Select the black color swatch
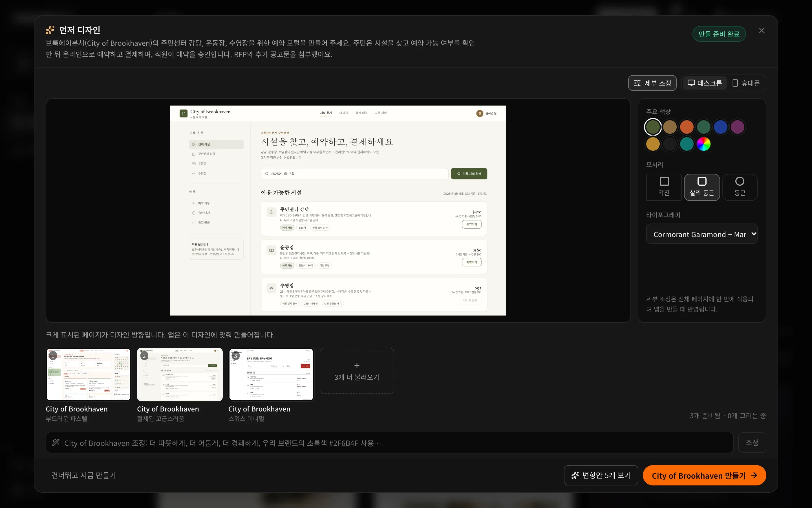This screenshot has height=508, width=812. 670,144
